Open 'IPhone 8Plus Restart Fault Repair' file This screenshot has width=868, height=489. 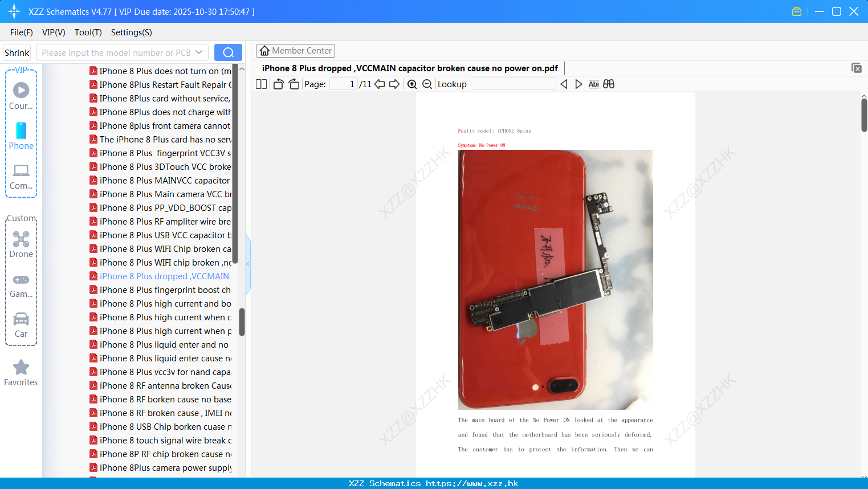click(x=160, y=85)
